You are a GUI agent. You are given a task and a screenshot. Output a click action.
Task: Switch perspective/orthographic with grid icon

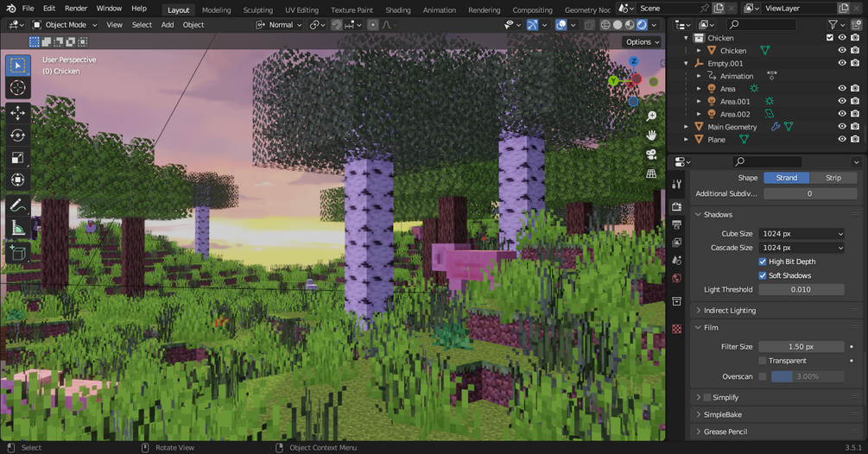coord(651,173)
